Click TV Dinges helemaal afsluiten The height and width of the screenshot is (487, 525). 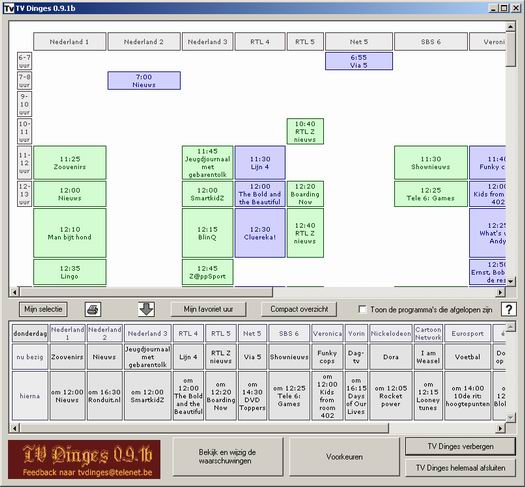click(460, 468)
